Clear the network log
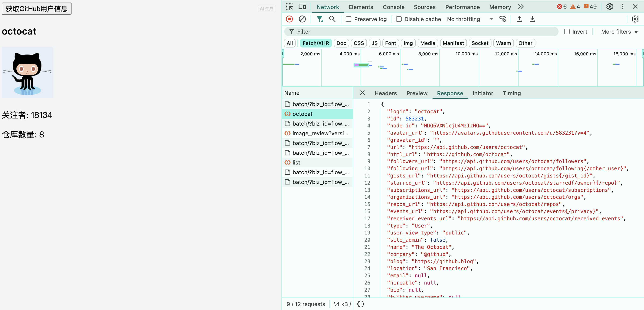This screenshot has width=644, height=310. (302, 19)
